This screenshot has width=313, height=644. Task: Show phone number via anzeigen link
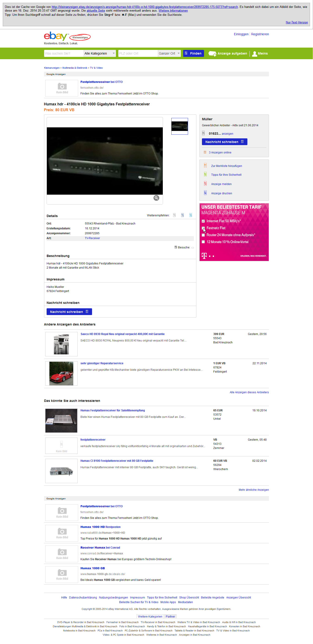(227, 134)
